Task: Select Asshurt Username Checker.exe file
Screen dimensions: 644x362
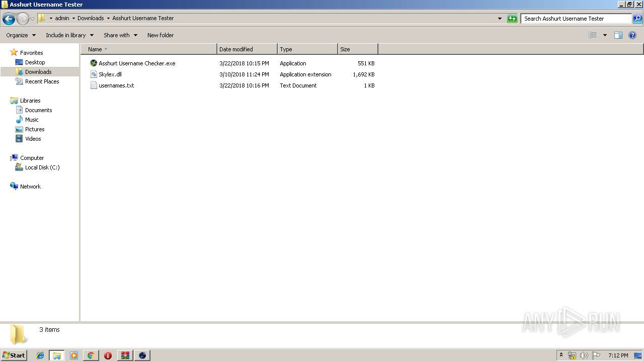Action: click(x=137, y=63)
